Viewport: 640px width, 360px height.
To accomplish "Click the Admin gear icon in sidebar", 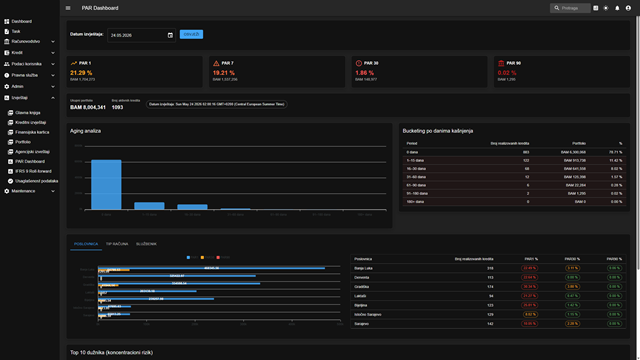I will click(7, 87).
